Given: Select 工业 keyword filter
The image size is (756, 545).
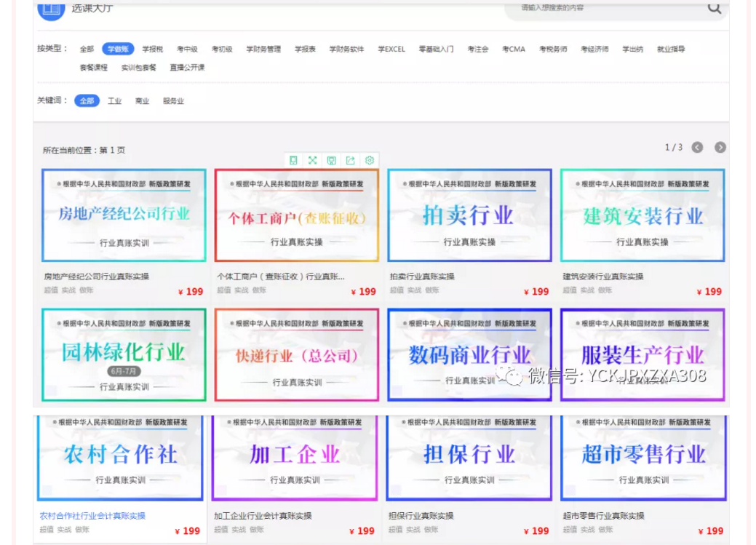Looking at the screenshot, I should tap(114, 101).
